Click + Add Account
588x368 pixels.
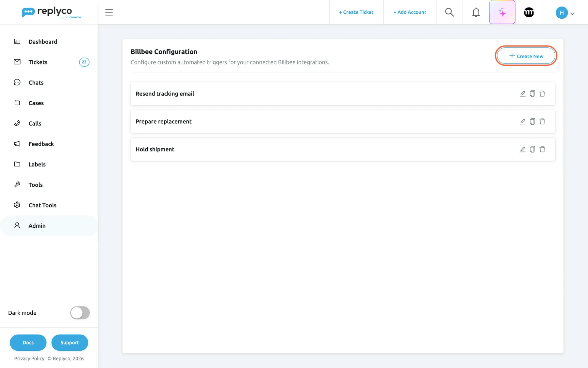[x=410, y=12]
